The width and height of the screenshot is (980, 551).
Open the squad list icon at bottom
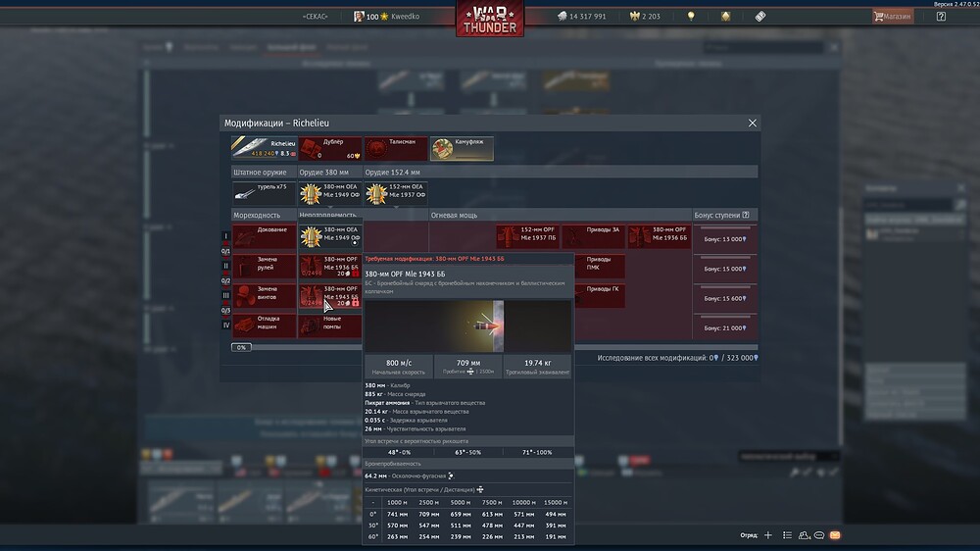pos(788,535)
